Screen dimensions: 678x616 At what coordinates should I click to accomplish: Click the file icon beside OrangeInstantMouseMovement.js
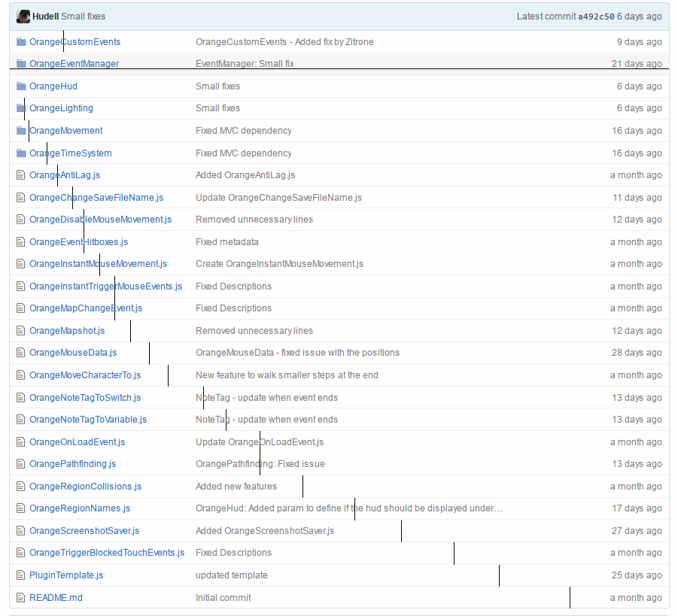pyautogui.click(x=20, y=264)
